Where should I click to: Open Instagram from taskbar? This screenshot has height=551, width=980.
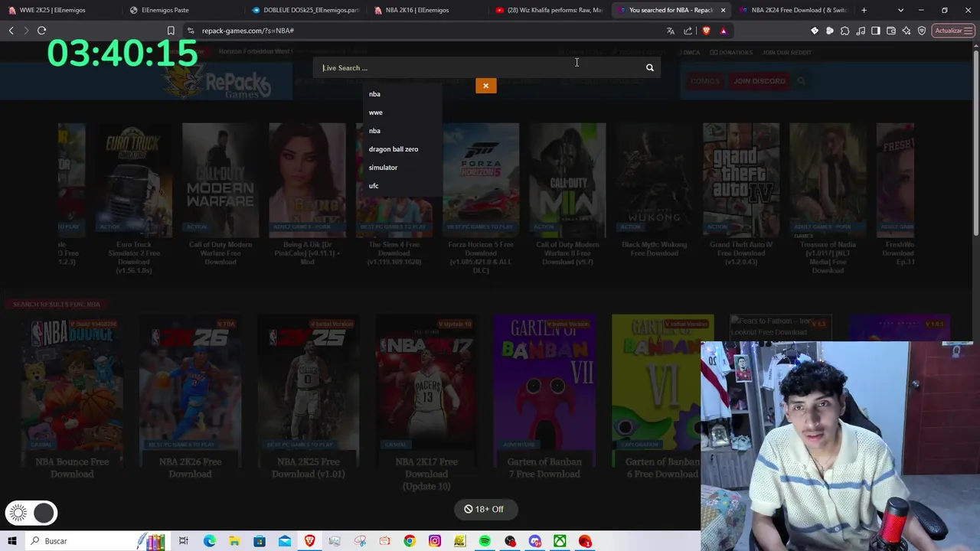pyautogui.click(x=435, y=541)
